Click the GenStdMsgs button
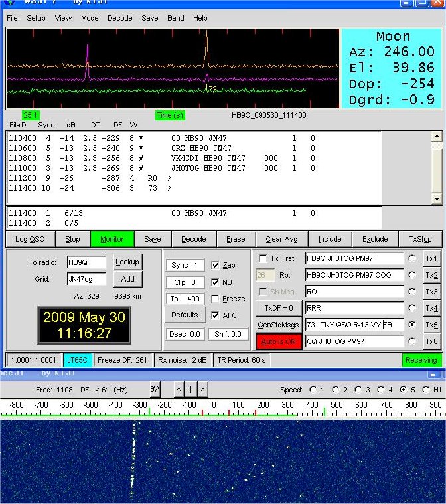446x504 pixels. 279,325
